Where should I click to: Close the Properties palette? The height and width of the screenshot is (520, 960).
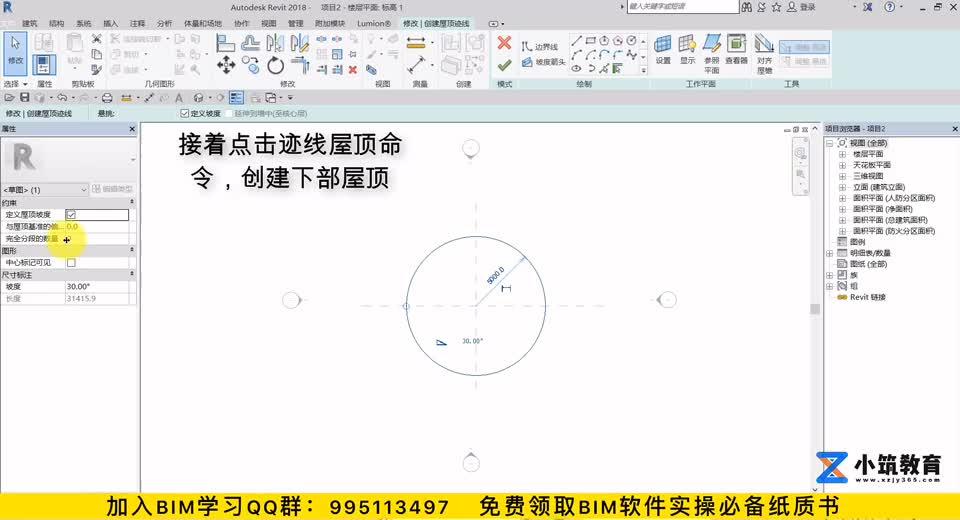(x=132, y=129)
